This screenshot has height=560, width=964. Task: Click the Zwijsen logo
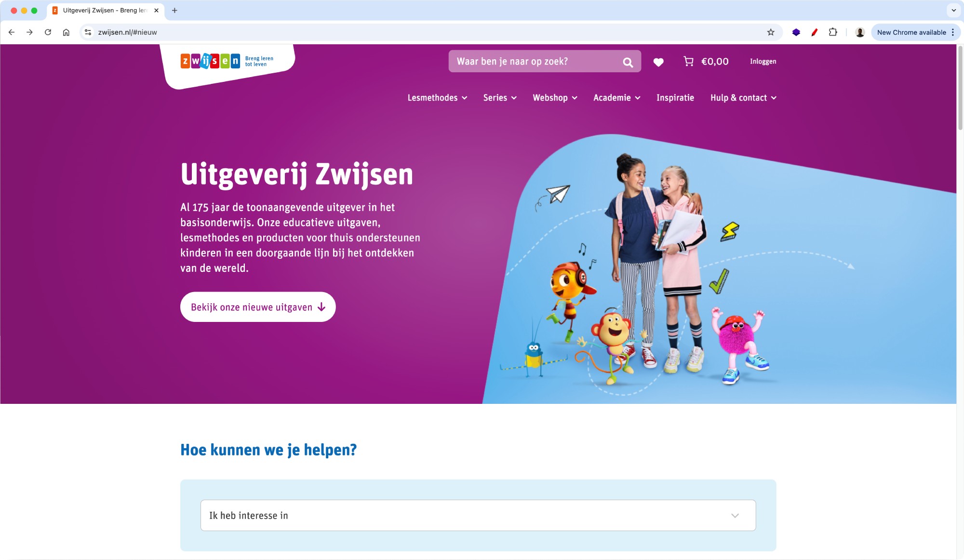210,61
